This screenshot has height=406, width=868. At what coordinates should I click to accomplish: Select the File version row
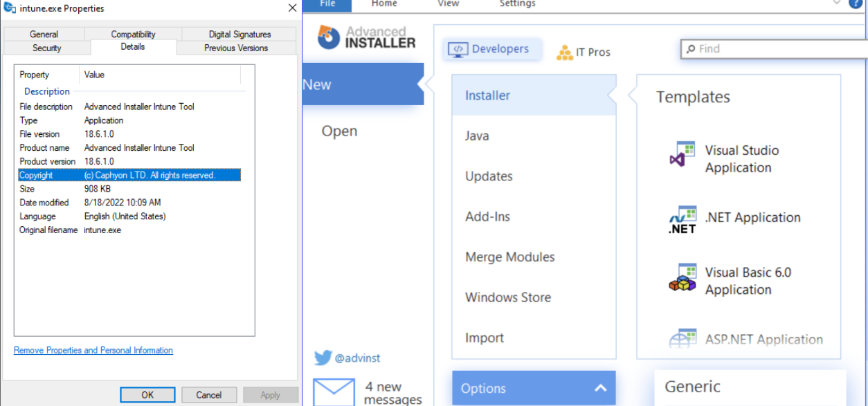[129, 134]
